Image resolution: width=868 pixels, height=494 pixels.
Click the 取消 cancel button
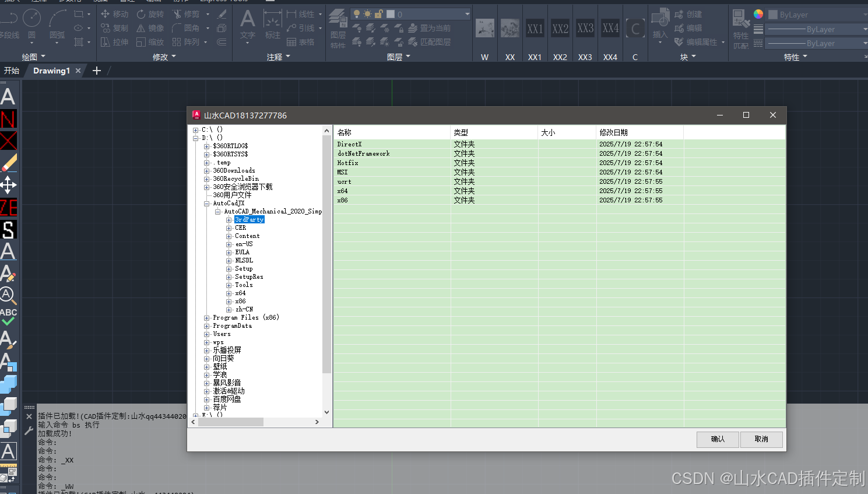(x=761, y=439)
